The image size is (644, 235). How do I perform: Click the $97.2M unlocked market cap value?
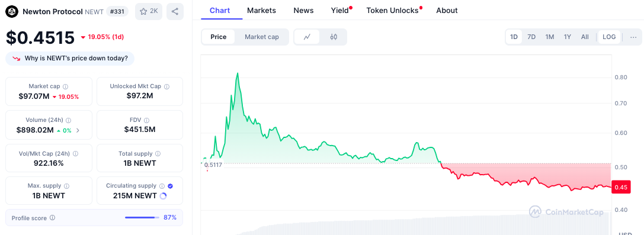140,96
